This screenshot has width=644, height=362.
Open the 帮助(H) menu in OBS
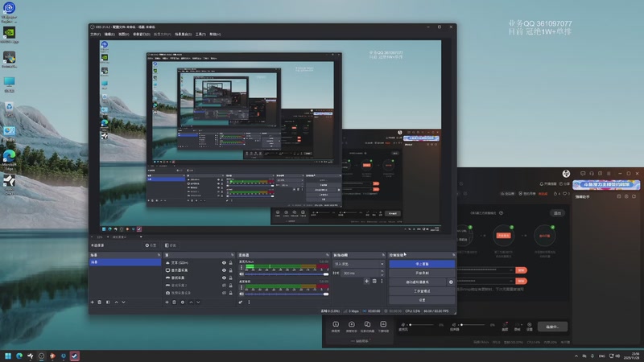tap(215, 35)
